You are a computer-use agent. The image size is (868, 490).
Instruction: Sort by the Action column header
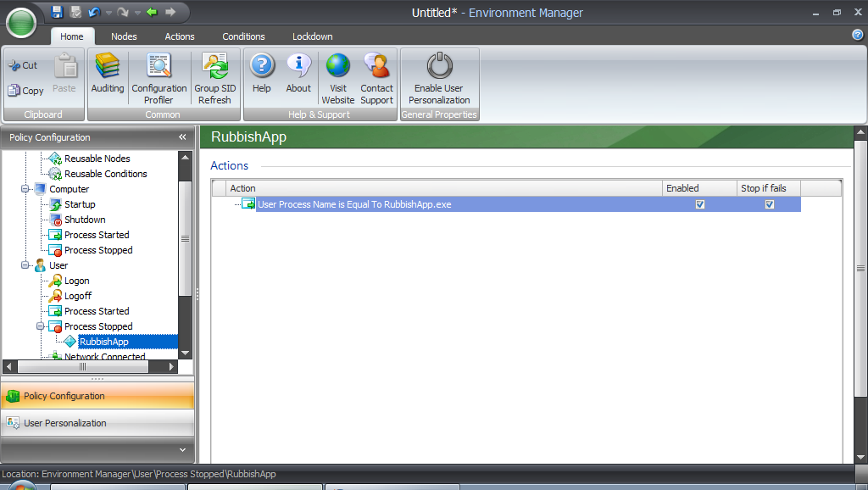[444, 188]
